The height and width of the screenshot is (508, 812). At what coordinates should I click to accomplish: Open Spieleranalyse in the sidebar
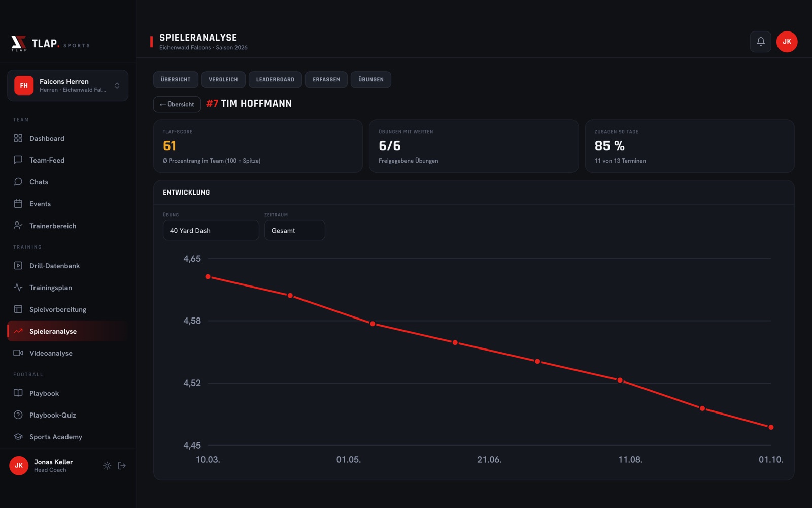coord(67,331)
